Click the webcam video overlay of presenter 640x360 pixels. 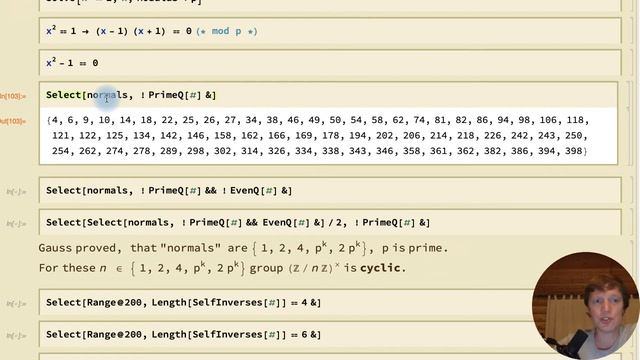point(586,306)
